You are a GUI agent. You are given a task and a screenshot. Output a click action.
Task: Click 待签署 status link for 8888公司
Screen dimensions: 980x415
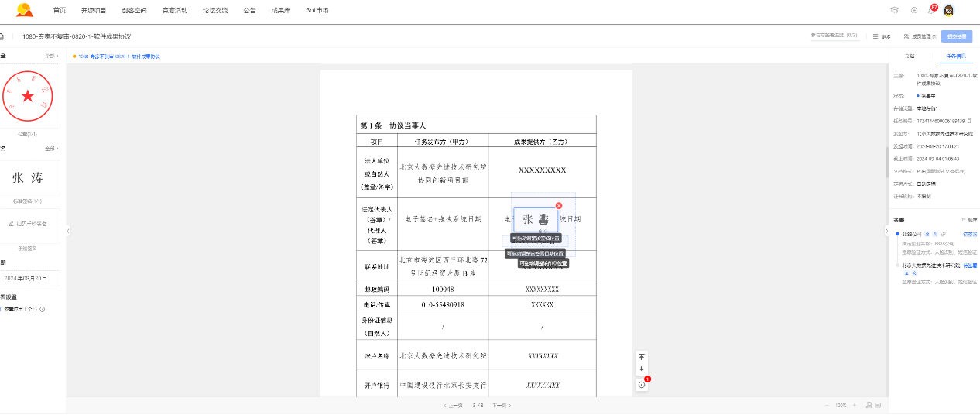pos(969,233)
